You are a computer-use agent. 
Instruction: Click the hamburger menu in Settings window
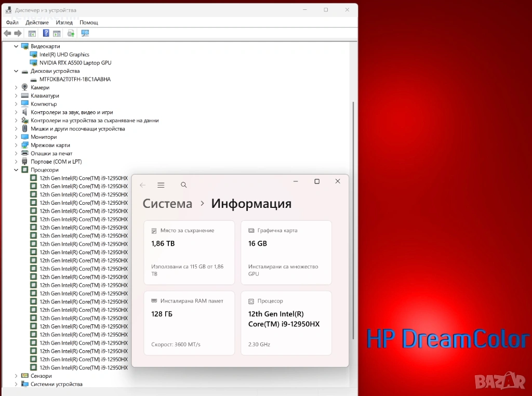pyautogui.click(x=161, y=185)
